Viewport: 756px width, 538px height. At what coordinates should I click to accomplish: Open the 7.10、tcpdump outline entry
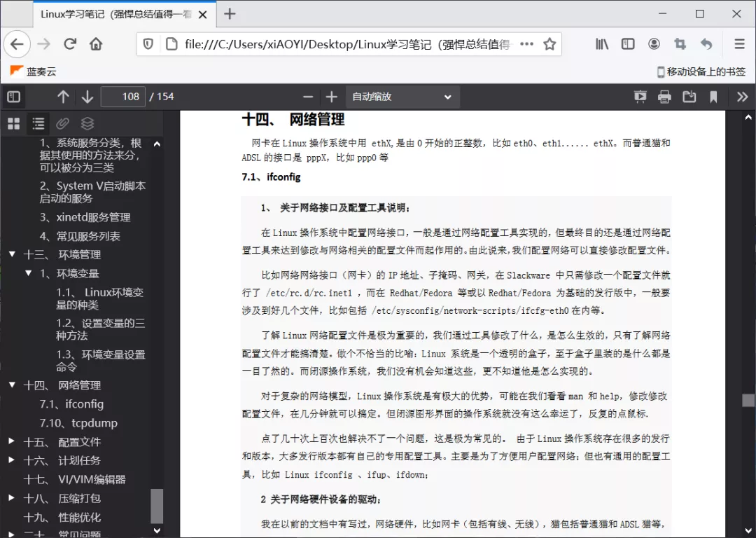click(78, 423)
